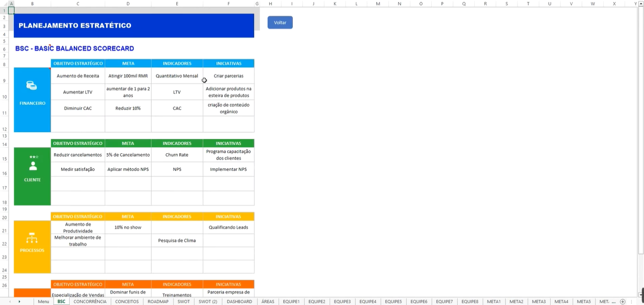
Task: Click the sheet tab scroll left arrow
Action: [10, 302]
